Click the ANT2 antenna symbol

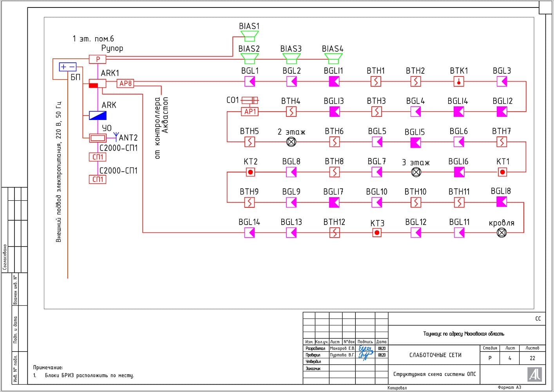tap(116, 136)
